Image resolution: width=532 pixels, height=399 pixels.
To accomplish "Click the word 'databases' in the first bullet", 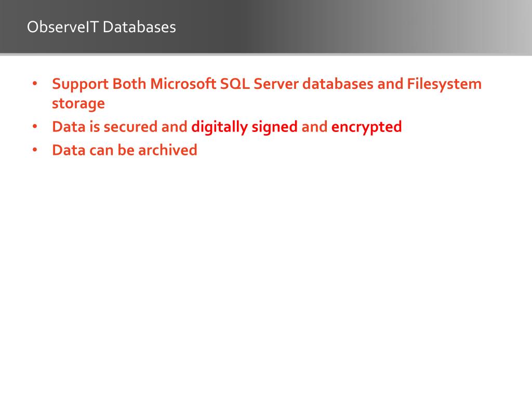I will coord(338,84).
